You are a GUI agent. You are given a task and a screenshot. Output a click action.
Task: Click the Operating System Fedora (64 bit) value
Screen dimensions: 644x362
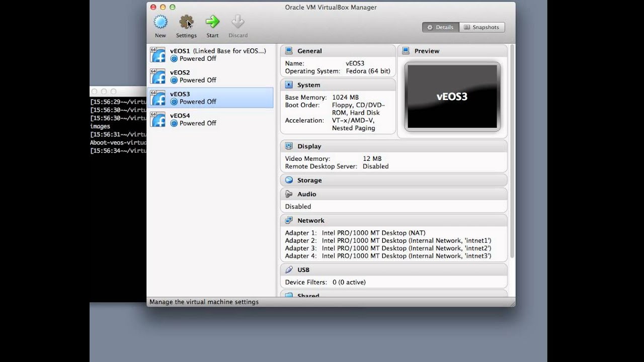pyautogui.click(x=368, y=71)
